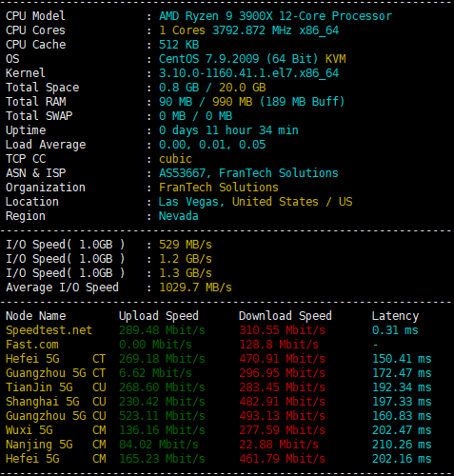Select Wuxi upload 136.16 Mbit/s

[x=162, y=430]
